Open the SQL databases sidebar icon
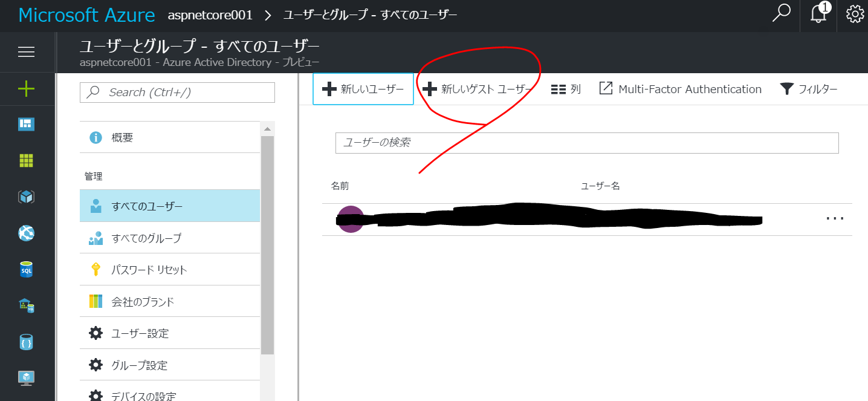 27,269
